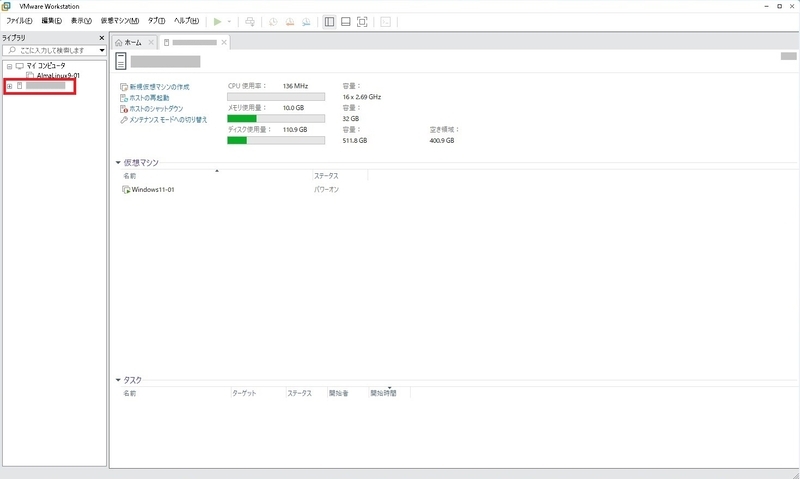Click メンテナンス モードへの切り替え link
Screen dimensions: 800x479
tap(168, 120)
